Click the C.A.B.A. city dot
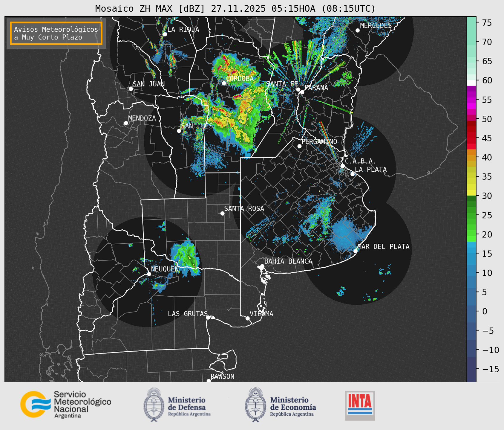Viewport: 504px width, 430px height. 343,166
